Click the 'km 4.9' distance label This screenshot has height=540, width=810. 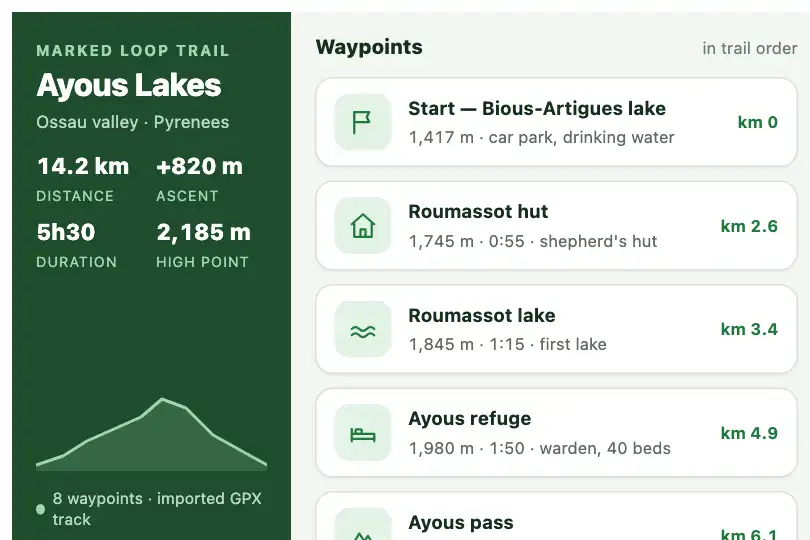pos(749,433)
